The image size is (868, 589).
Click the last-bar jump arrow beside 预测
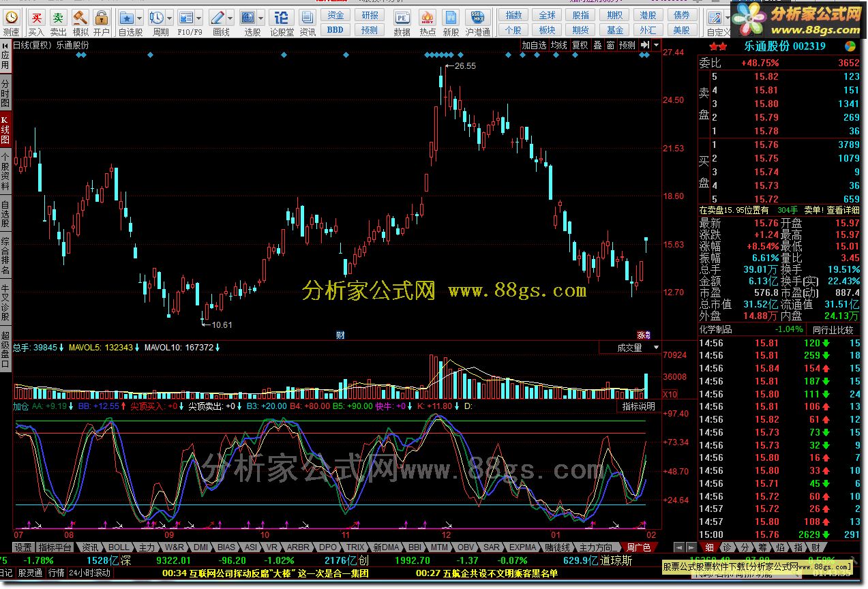tap(644, 45)
